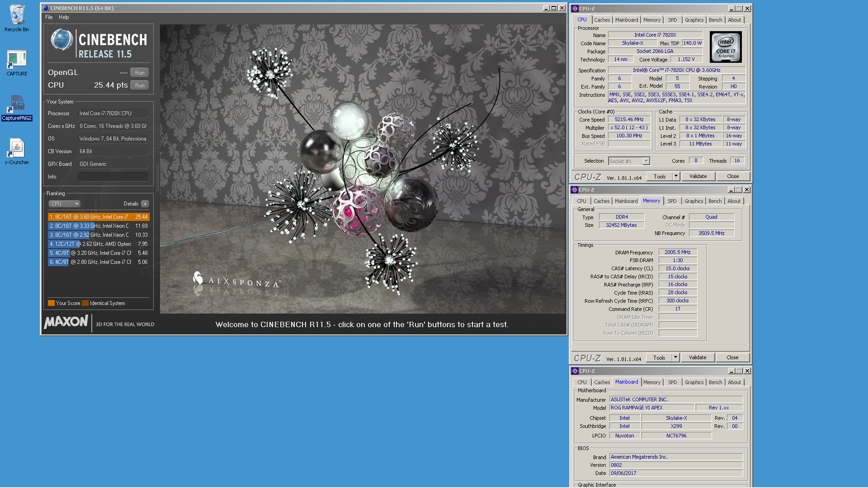Screen dimensions: 868x488
Task: Click the rendered scene preview image
Action: click(363, 169)
